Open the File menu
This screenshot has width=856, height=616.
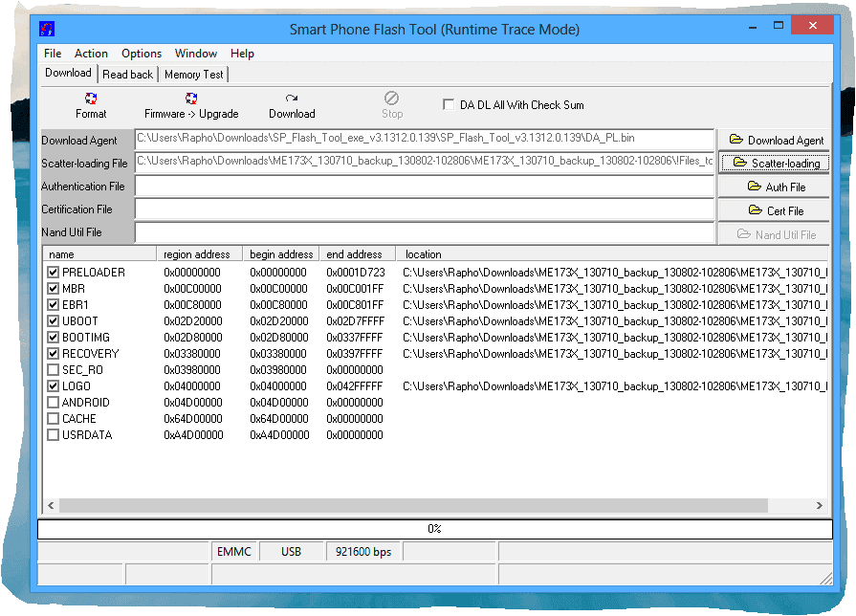tap(53, 54)
